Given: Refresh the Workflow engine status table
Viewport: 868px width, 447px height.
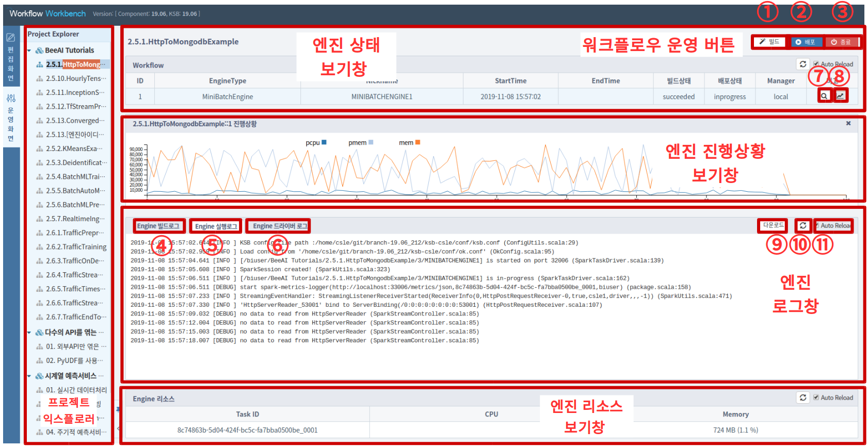Looking at the screenshot, I should [802, 64].
